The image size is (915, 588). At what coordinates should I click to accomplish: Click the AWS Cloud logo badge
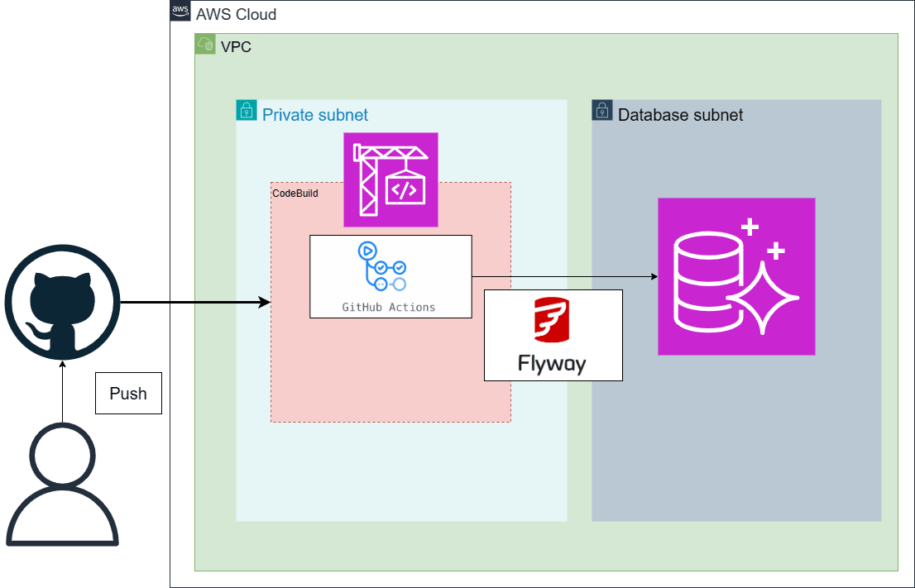(x=180, y=11)
